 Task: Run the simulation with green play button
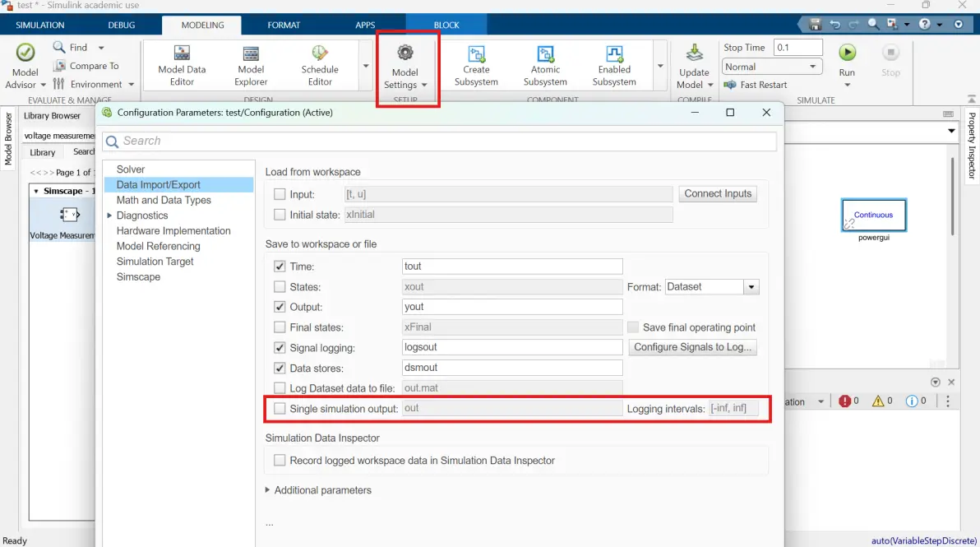coord(847,53)
